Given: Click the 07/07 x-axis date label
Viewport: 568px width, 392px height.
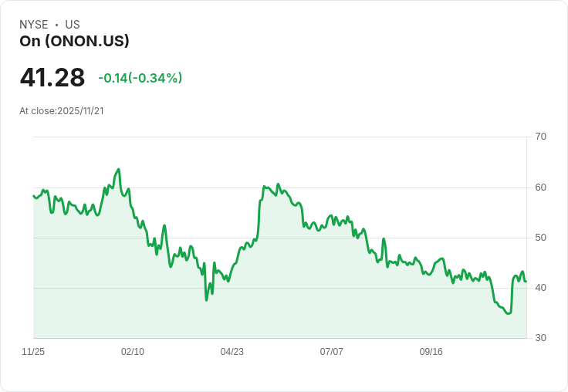Looking at the screenshot, I should [331, 351].
